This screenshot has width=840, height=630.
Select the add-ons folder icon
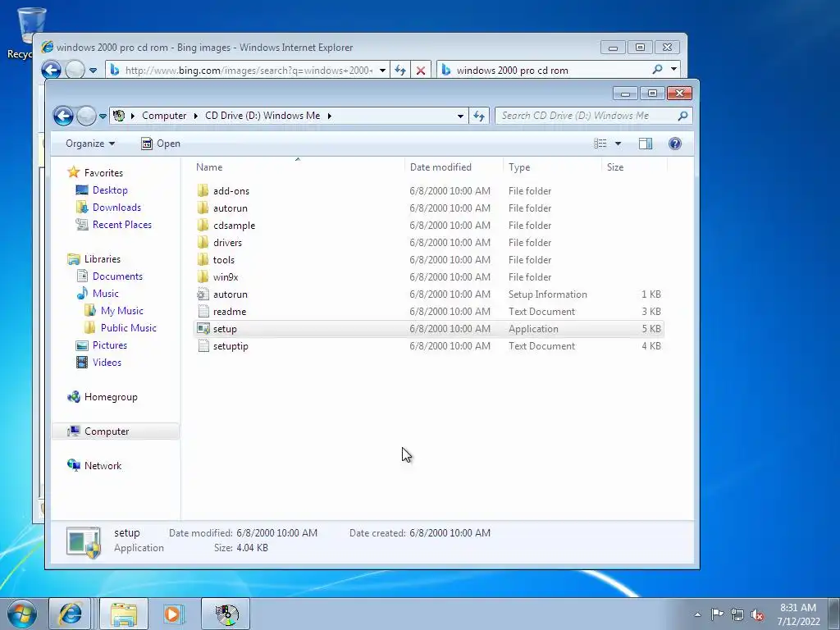click(x=203, y=190)
